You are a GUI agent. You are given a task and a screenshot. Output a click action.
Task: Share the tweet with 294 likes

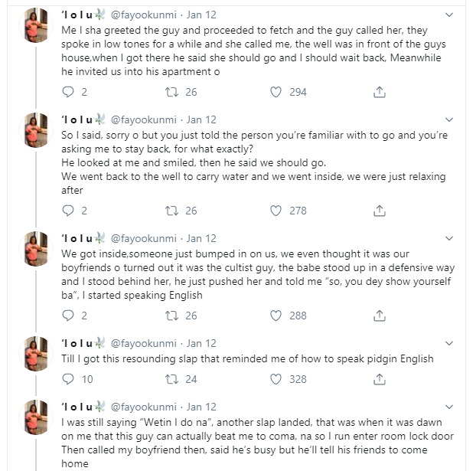[379, 92]
